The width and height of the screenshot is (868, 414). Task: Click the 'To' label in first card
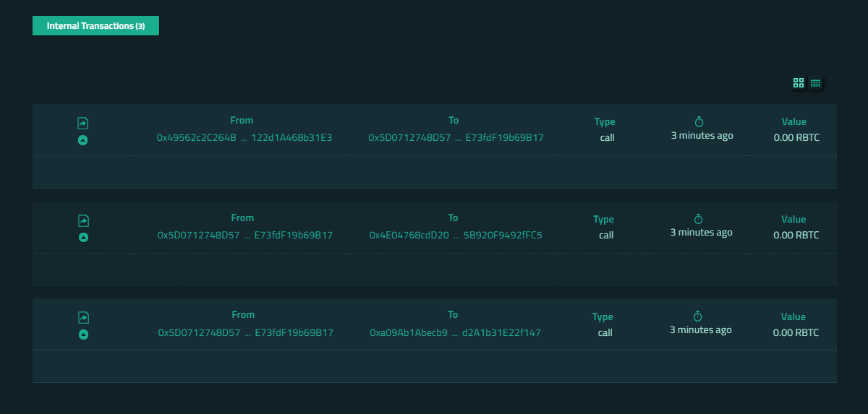(454, 121)
